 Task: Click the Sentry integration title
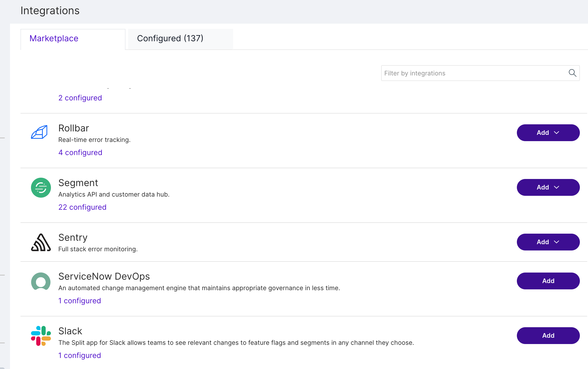73,238
